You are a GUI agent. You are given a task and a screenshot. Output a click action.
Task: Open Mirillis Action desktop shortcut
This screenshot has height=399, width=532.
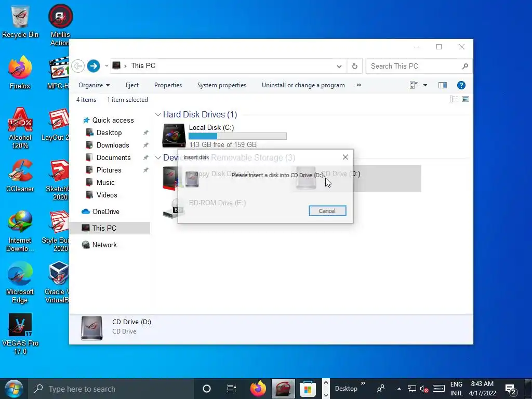point(60,25)
